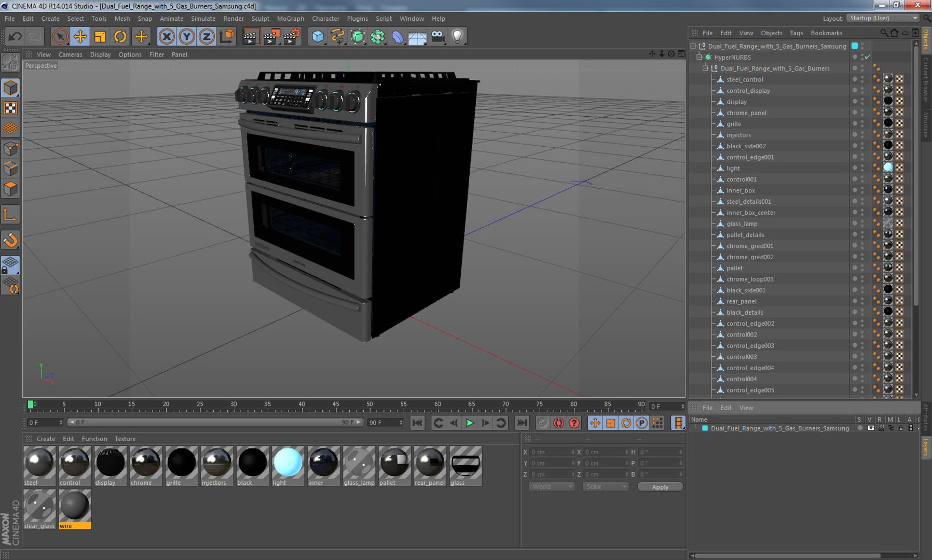The height and width of the screenshot is (560, 932).
Task: Open the viewport Cameras menu
Action: click(70, 54)
